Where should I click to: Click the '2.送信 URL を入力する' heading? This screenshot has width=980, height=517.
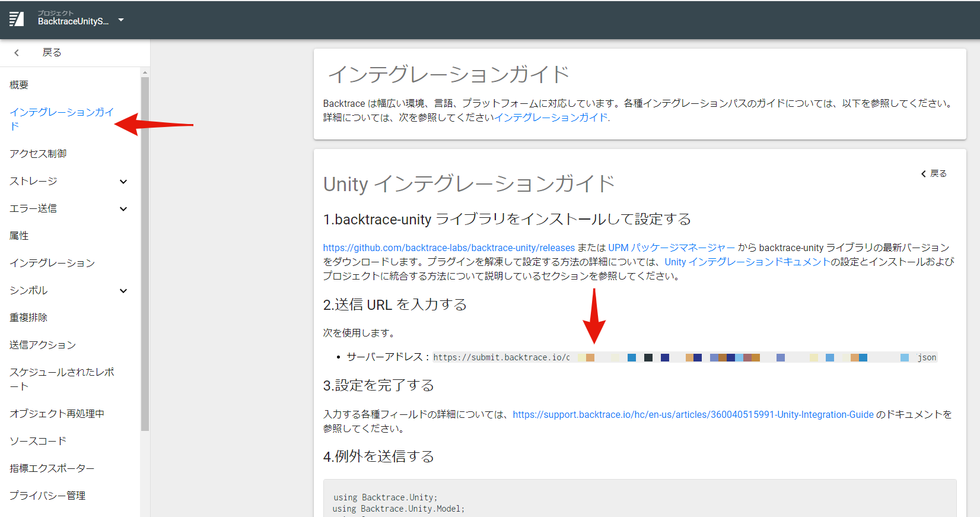(x=394, y=305)
